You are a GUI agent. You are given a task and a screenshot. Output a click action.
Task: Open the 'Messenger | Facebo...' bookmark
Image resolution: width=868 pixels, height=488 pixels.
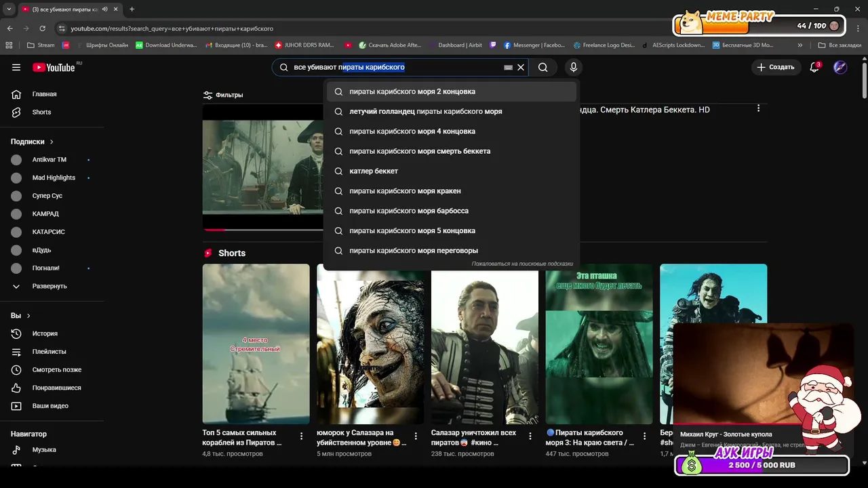[x=534, y=45]
